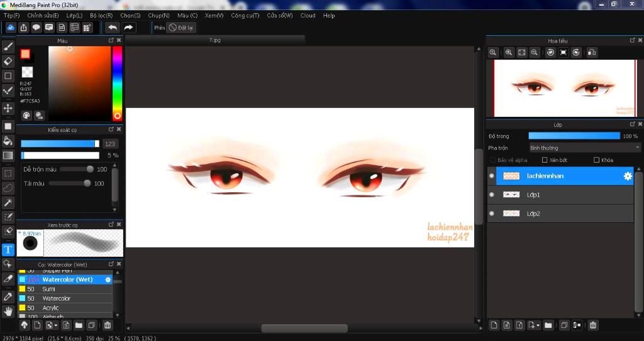Open the Tệp(F) menu

(x=11, y=16)
